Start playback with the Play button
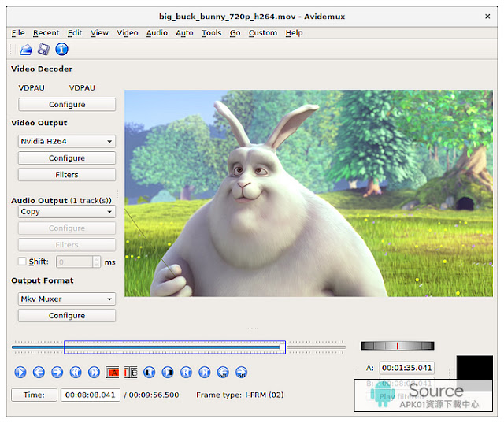 click(x=20, y=373)
